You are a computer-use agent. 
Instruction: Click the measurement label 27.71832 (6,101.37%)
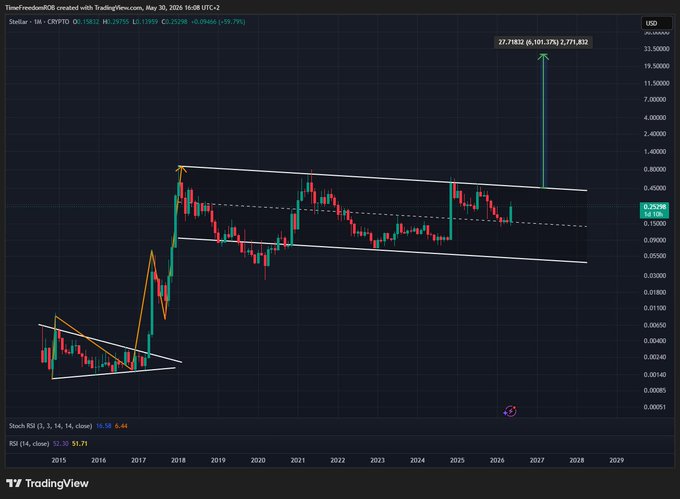(543, 42)
